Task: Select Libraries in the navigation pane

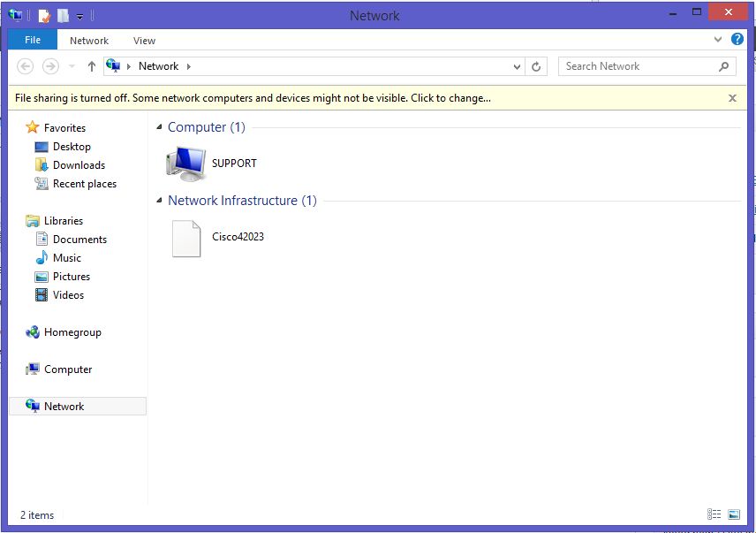Action: (x=64, y=221)
